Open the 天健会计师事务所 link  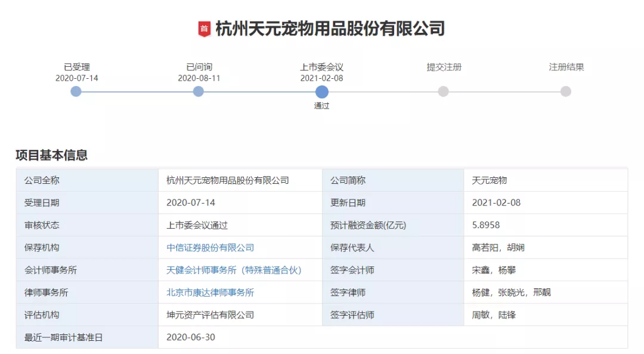[234, 270]
